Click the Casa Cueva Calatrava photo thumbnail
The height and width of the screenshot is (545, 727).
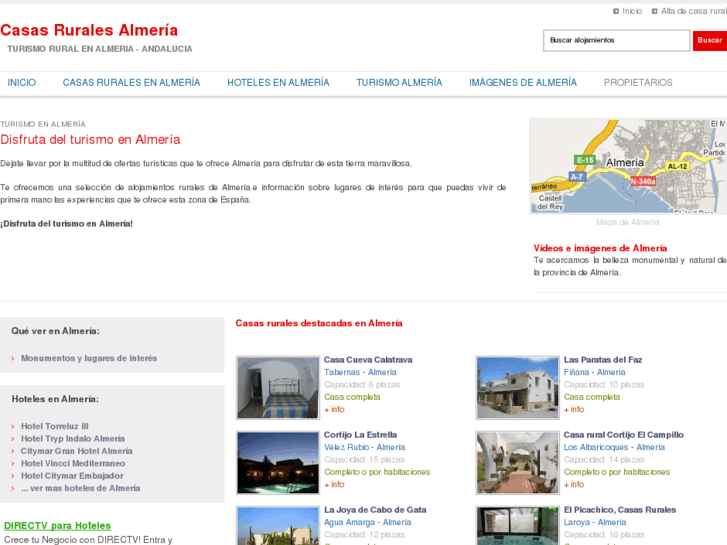(278, 388)
